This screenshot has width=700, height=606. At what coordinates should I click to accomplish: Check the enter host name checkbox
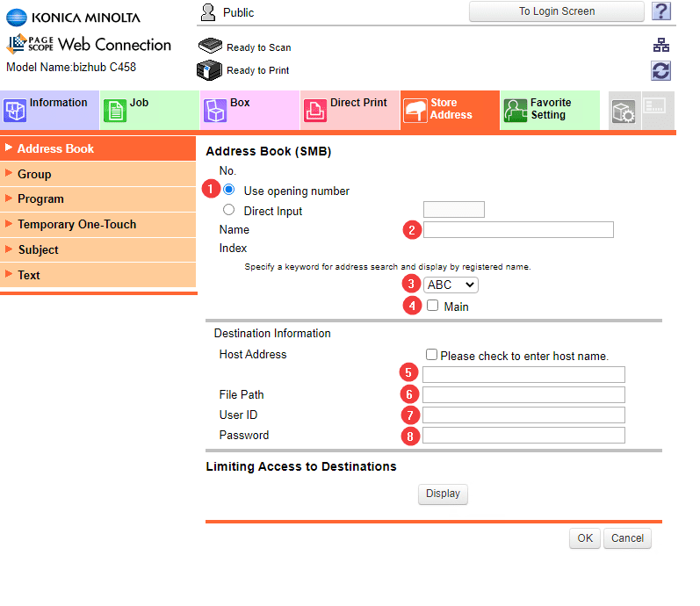coord(431,355)
